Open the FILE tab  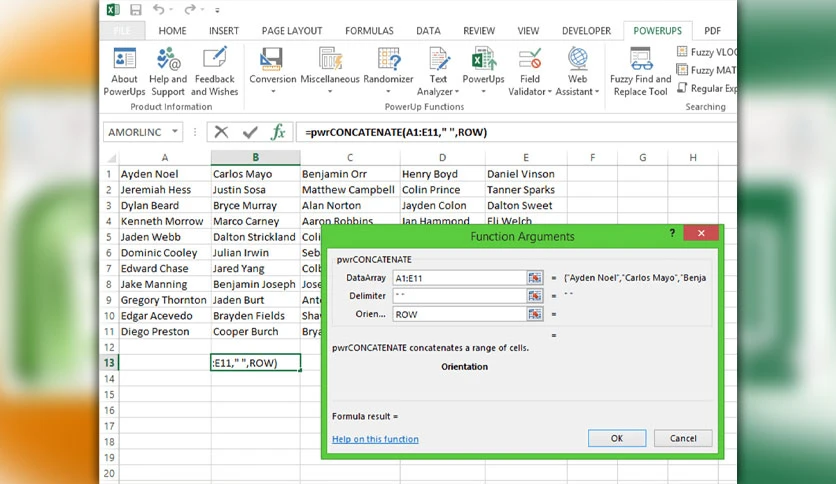pyautogui.click(x=122, y=31)
